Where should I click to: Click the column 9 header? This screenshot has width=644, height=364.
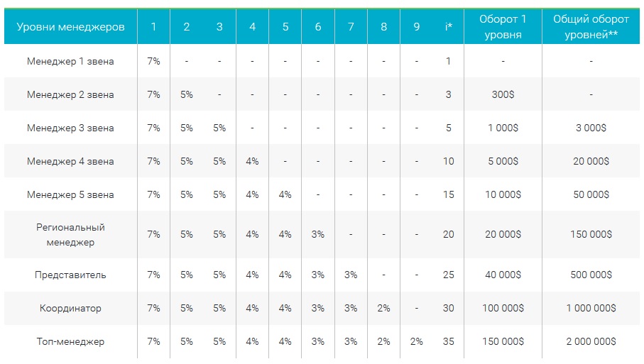point(416,27)
